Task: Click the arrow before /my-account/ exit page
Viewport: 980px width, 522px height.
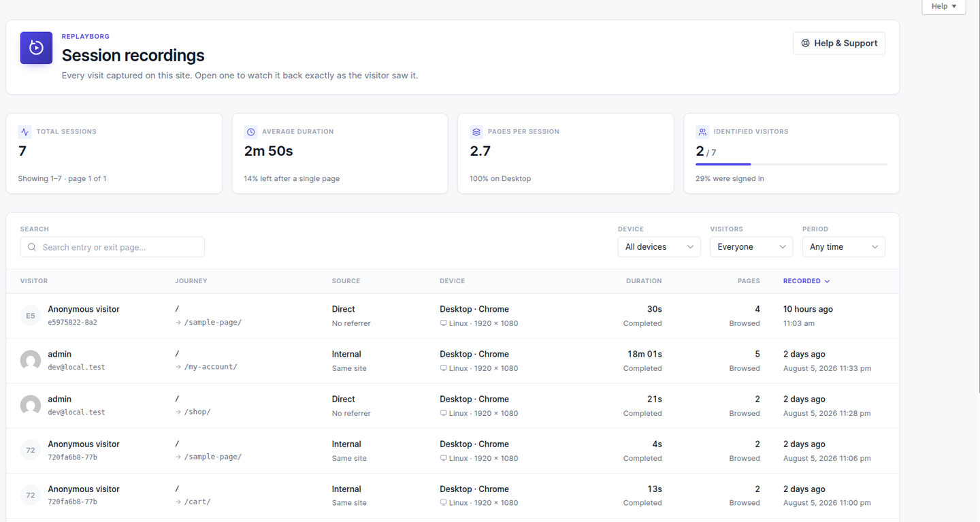Action: point(178,367)
